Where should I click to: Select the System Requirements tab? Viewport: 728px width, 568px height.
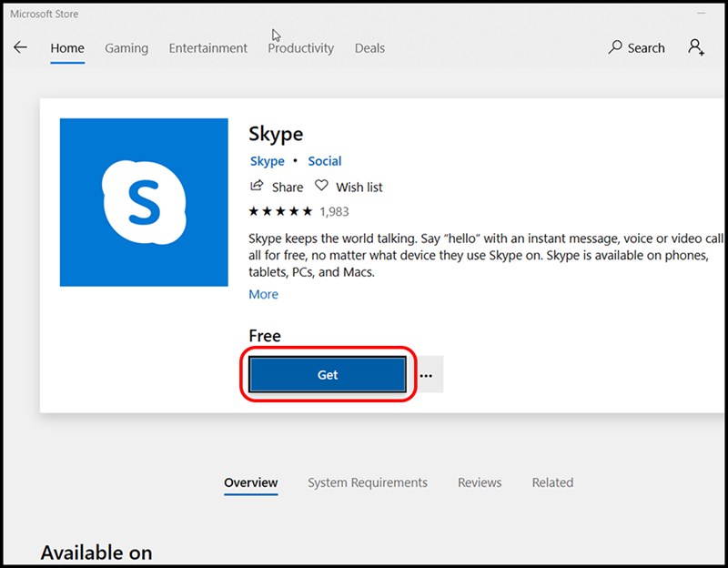368,483
